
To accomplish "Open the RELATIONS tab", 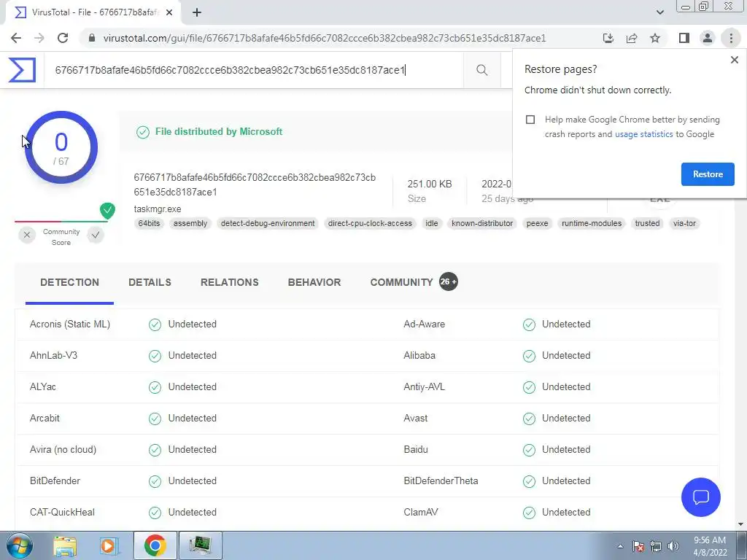I will tap(230, 282).
